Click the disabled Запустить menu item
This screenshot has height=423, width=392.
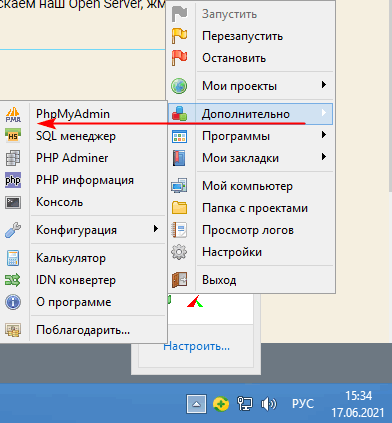tap(250, 14)
